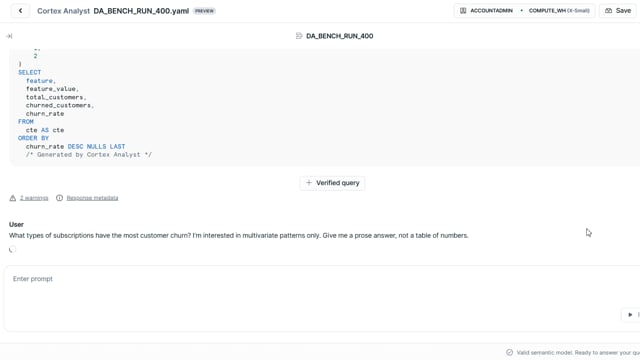Open the Response metadata link

click(92, 198)
